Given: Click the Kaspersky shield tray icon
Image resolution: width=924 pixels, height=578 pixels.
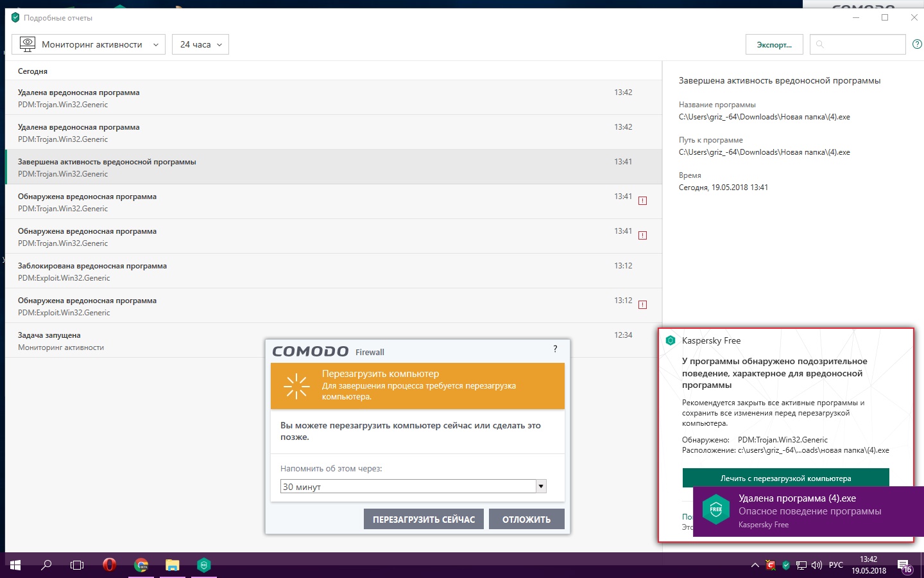Looking at the screenshot, I should (x=786, y=565).
